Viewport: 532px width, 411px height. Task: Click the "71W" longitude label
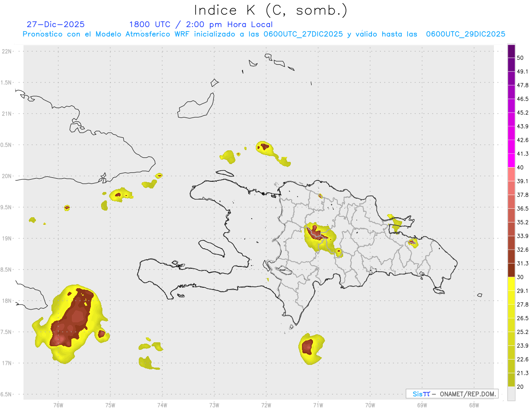point(318,405)
